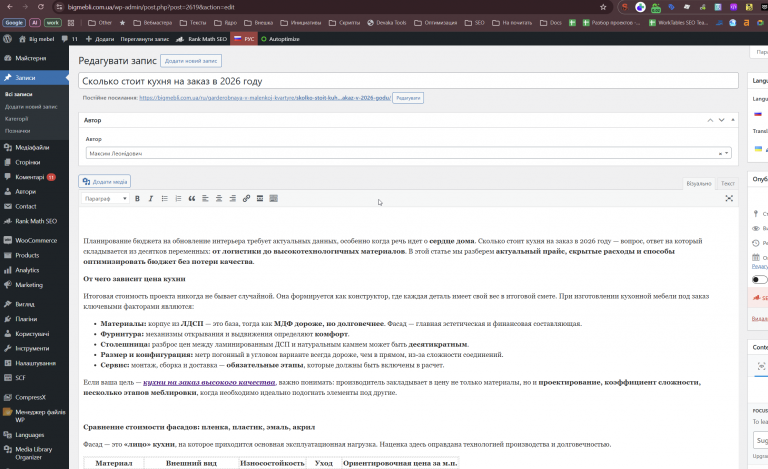Click Переглянути запис in admin bar
The image size is (768, 469).
144,39
